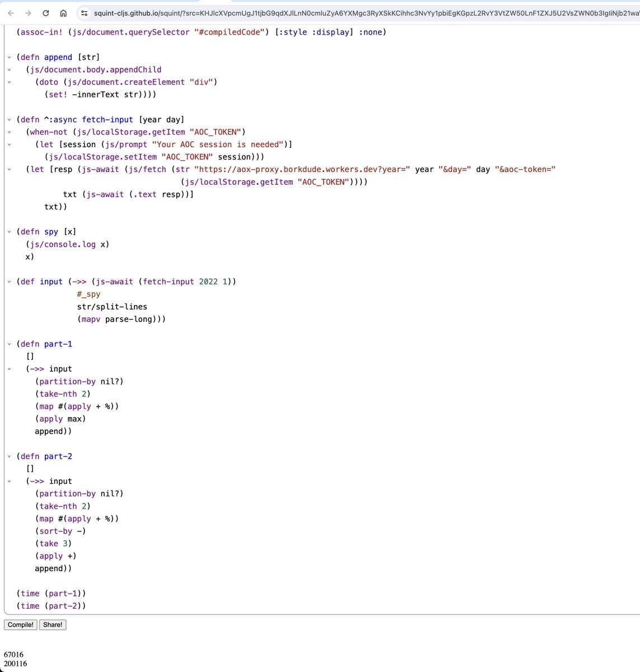The height and width of the screenshot is (672, 640).
Task: Click the (set! -innerText str) line
Action: 100,94
